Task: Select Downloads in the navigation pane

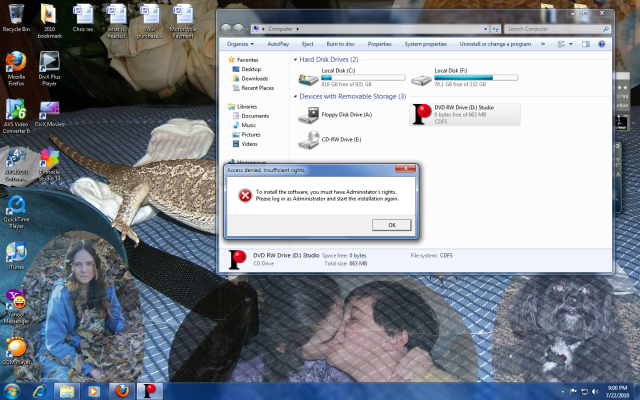Action: 250,79
